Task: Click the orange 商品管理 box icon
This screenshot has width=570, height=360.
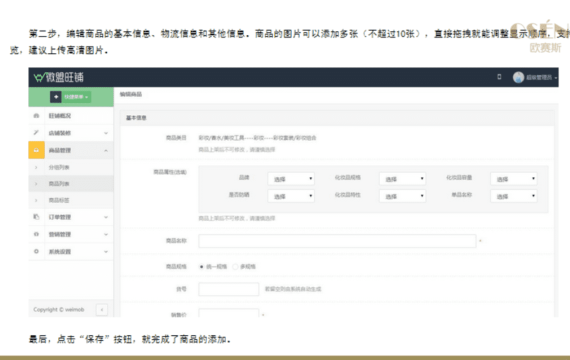Action: click(x=36, y=150)
